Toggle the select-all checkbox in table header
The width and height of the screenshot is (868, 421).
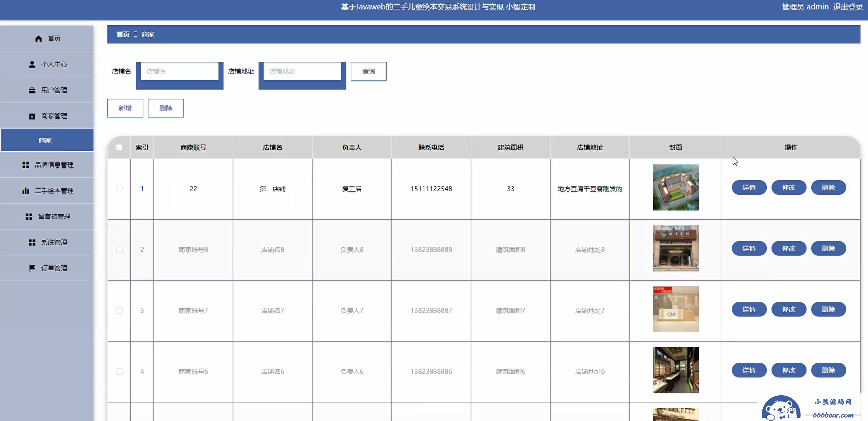click(x=119, y=147)
